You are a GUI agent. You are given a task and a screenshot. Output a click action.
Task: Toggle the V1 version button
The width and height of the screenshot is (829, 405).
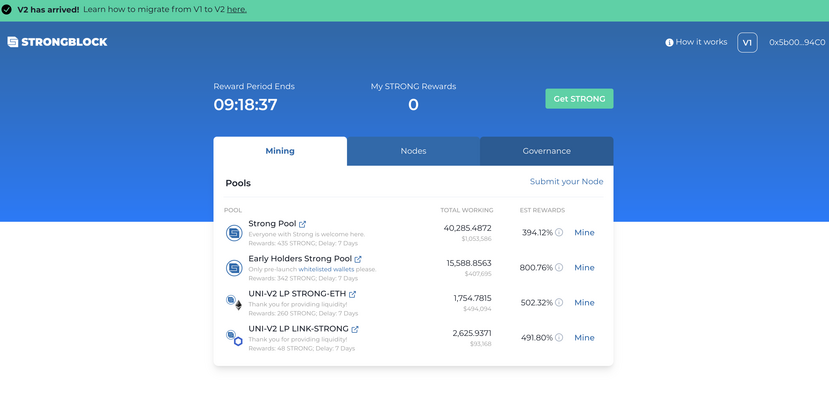pos(747,43)
